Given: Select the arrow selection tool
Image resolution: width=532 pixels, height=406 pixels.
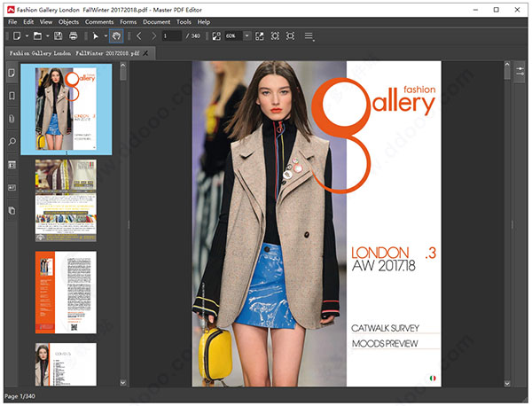Looking at the screenshot, I should tap(96, 36).
